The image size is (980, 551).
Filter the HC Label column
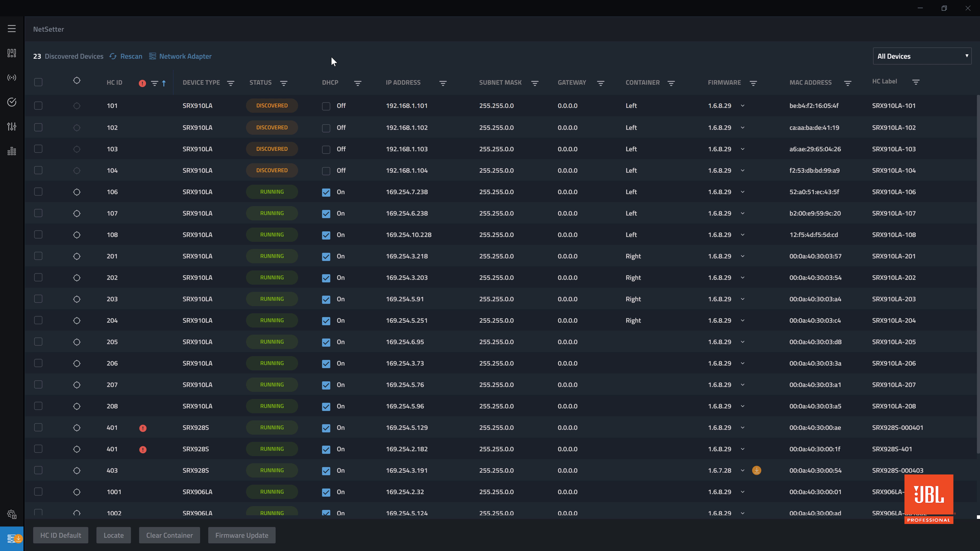tap(916, 82)
